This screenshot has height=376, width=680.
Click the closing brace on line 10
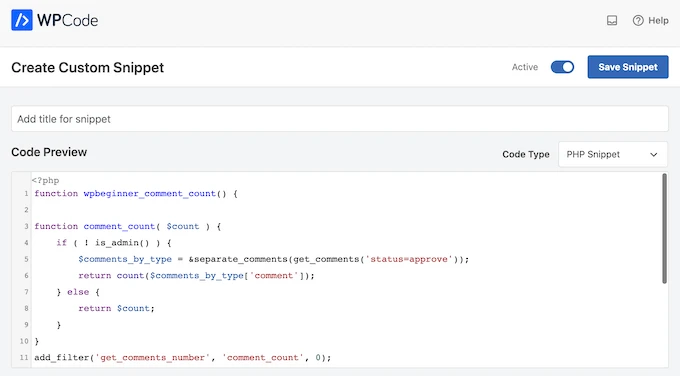pyautogui.click(x=37, y=341)
